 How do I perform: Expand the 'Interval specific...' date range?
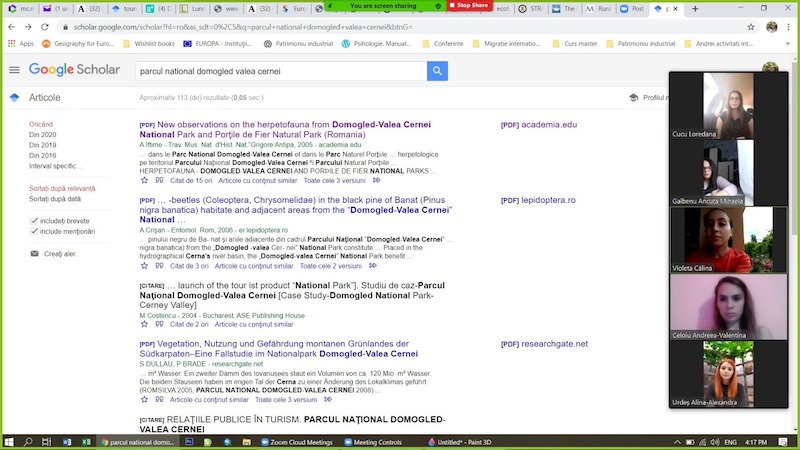55,166
